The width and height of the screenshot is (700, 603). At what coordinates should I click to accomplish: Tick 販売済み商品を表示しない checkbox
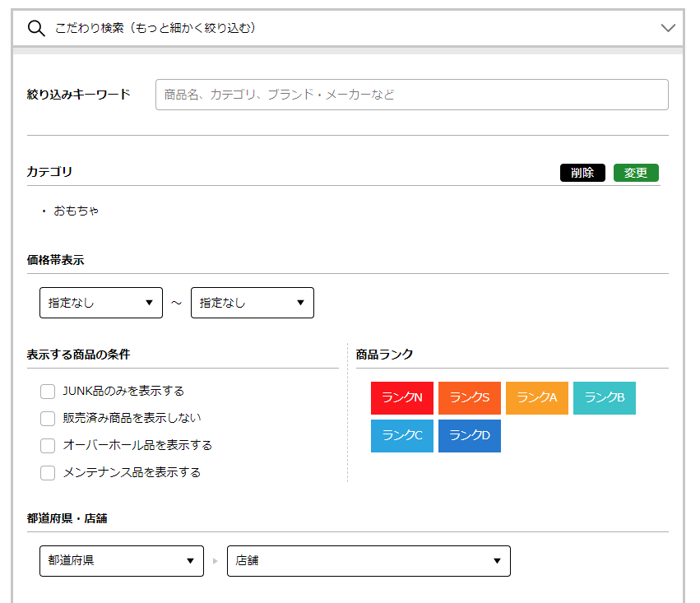[x=48, y=419]
